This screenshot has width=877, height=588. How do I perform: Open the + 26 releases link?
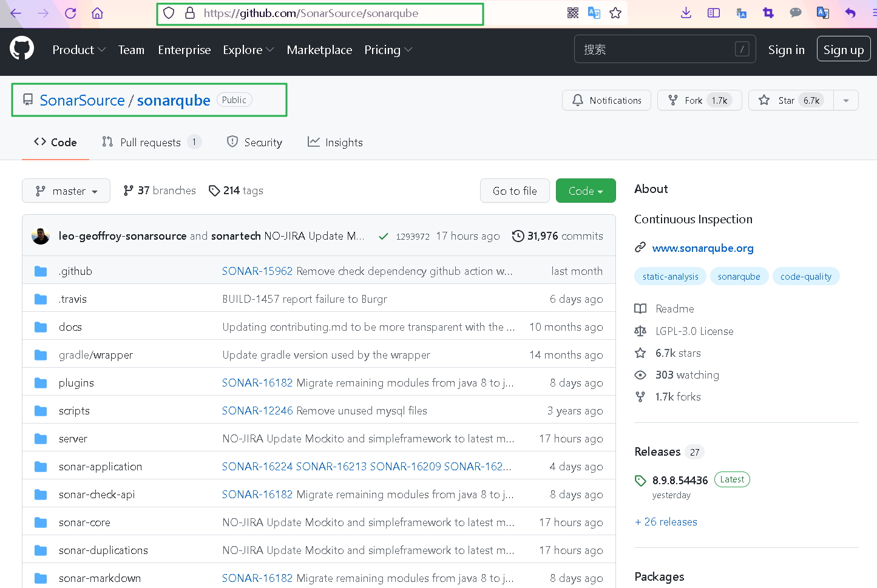coord(666,522)
